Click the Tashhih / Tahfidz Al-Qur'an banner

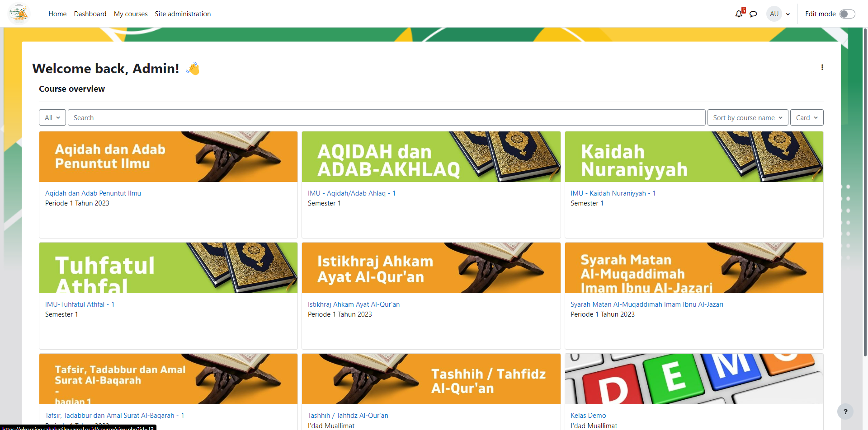(431, 379)
